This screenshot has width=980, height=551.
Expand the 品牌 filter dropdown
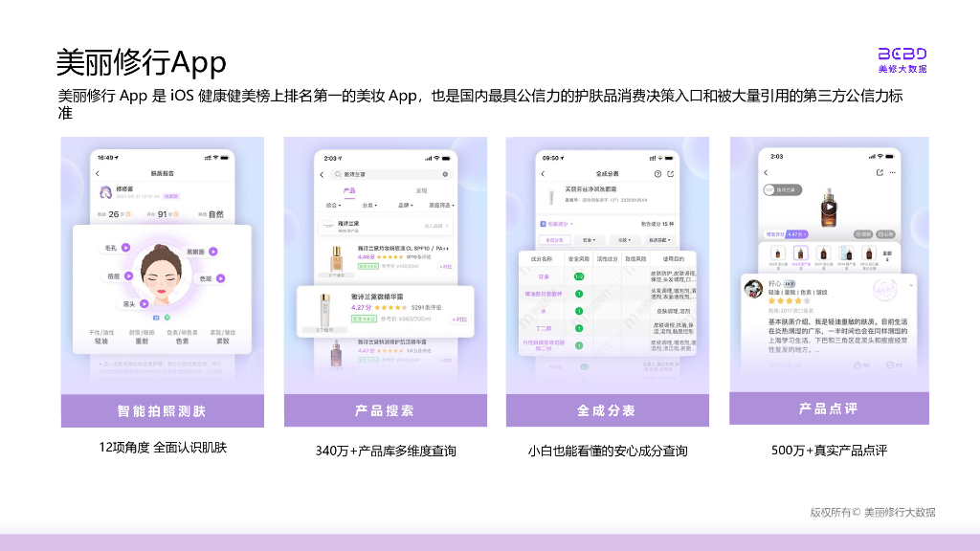pyautogui.click(x=405, y=206)
